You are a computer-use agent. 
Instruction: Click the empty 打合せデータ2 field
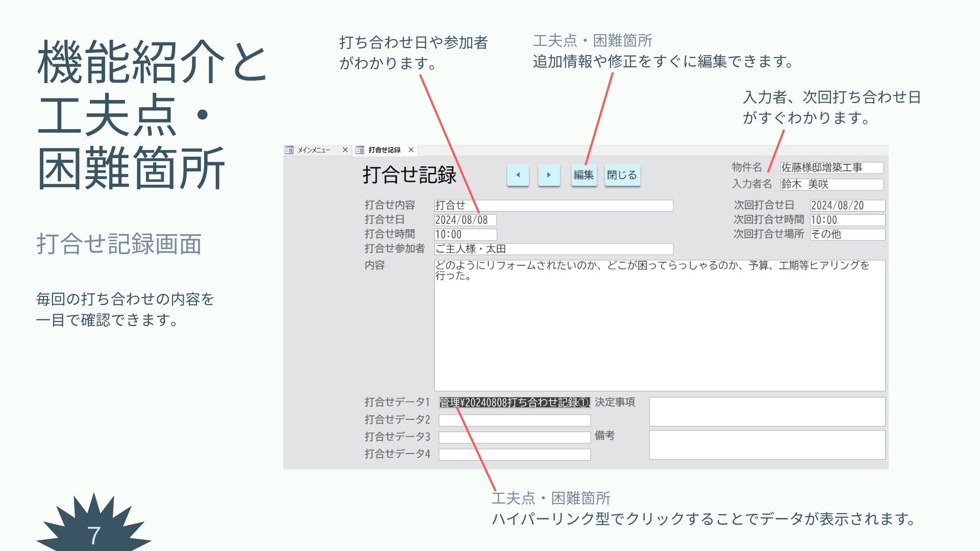pos(514,420)
